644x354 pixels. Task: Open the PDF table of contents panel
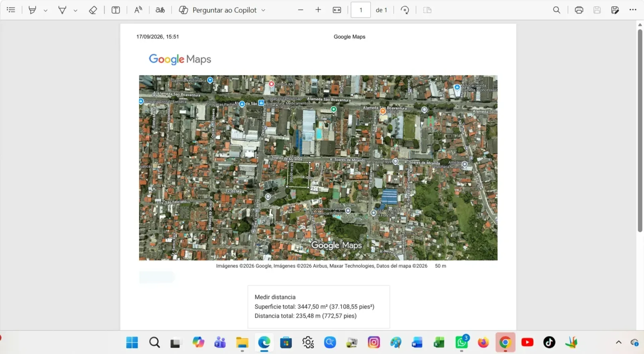point(11,10)
